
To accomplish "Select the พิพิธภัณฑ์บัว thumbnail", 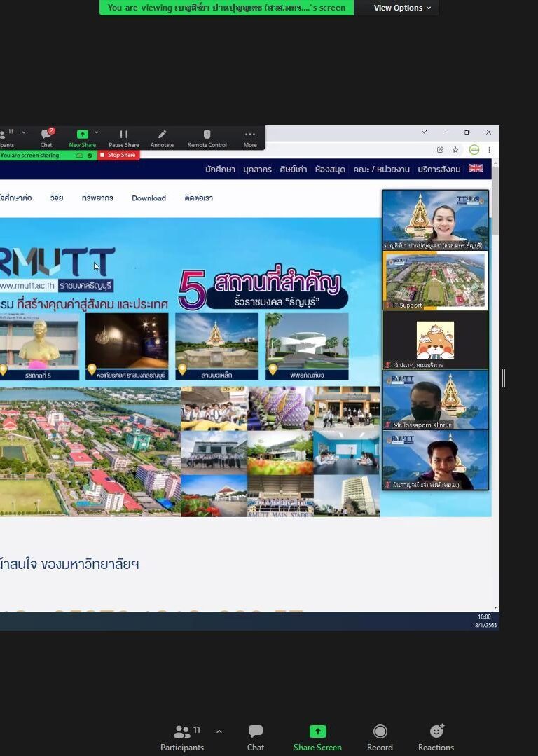I will tap(307, 347).
